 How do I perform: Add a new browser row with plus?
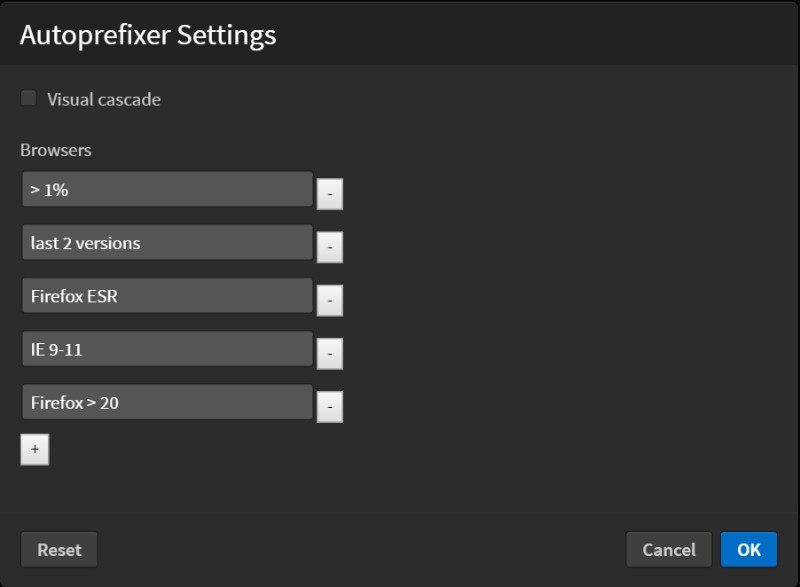(34, 450)
